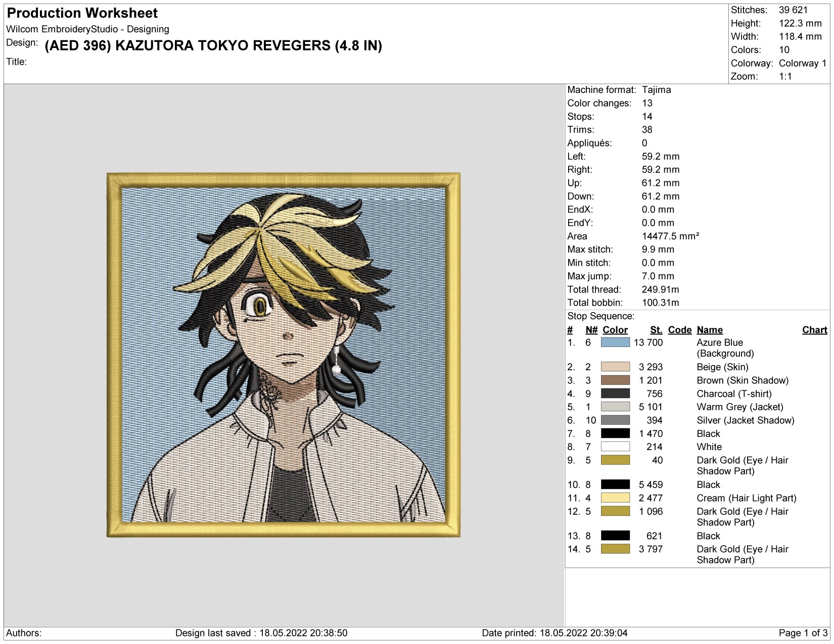Click the 'Color' column header
Viewport: 834px width, 644px height.
coord(615,330)
